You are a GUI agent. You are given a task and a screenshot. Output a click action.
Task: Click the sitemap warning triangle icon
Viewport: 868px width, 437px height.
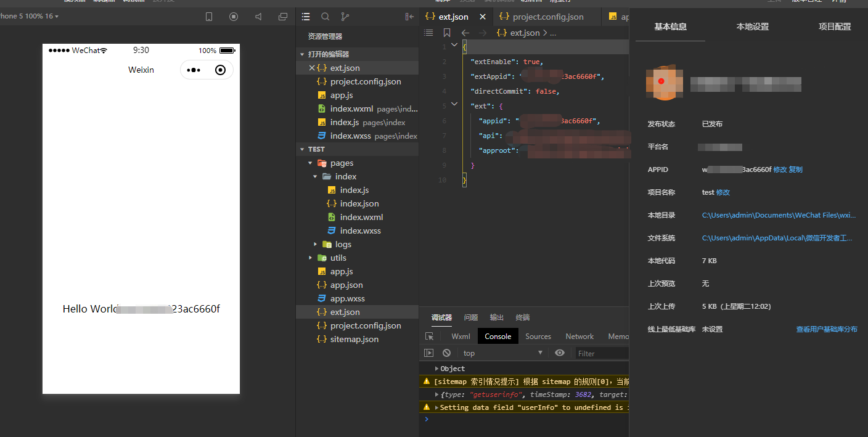(x=426, y=382)
